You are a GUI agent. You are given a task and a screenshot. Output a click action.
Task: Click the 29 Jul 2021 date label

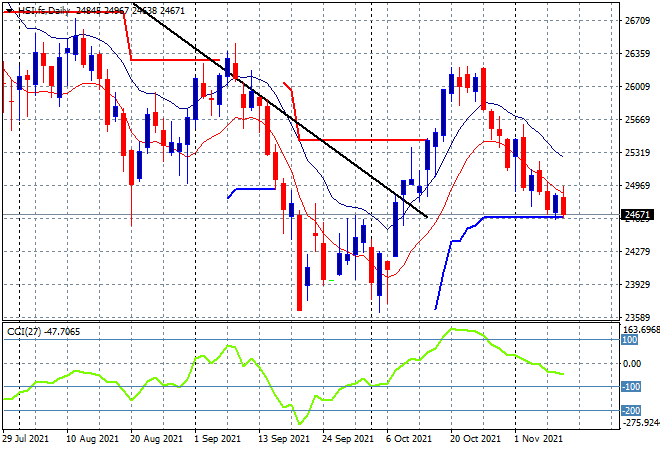point(26,439)
